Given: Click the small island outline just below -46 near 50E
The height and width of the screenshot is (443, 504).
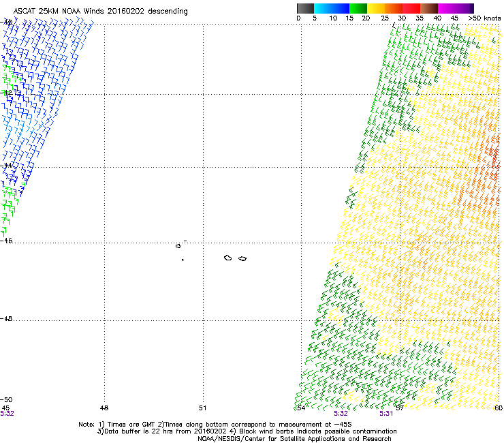Looking at the screenshot, I should (x=178, y=246).
